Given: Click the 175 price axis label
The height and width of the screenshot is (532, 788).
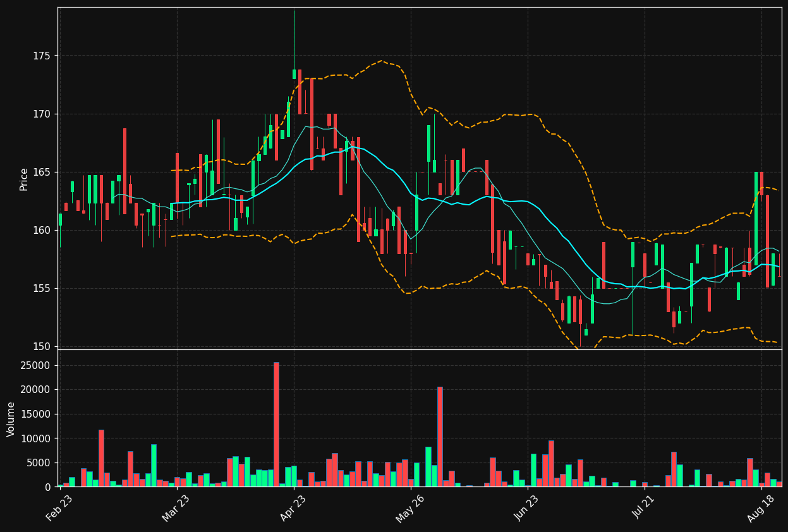Looking at the screenshot, I should tap(42, 56).
